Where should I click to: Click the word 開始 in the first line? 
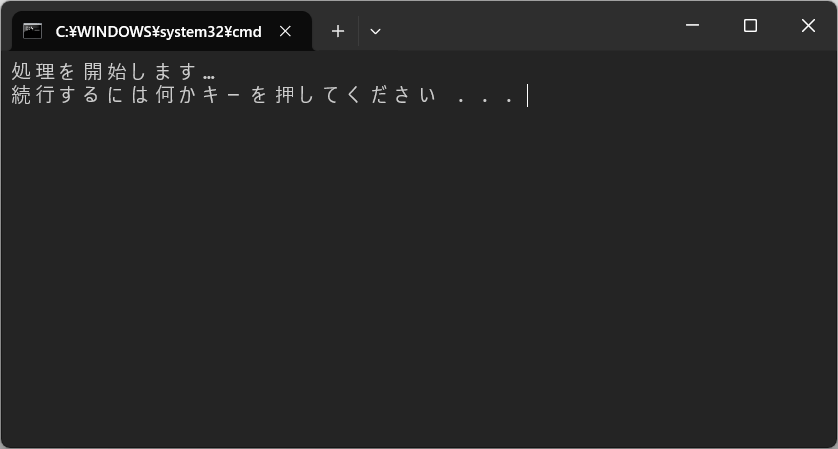click(105, 72)
